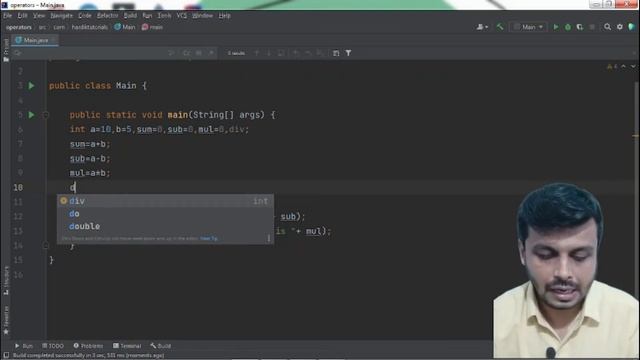
Task: Click the src breadcrumb
Action: pyautogui.click(x=42, y=27)
